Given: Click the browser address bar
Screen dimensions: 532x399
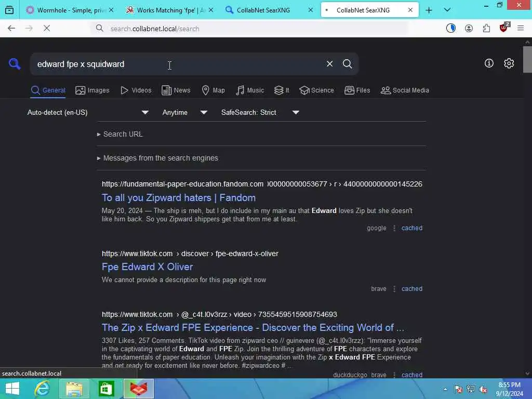Looking at the screenshot, I should tap(249, 29).
